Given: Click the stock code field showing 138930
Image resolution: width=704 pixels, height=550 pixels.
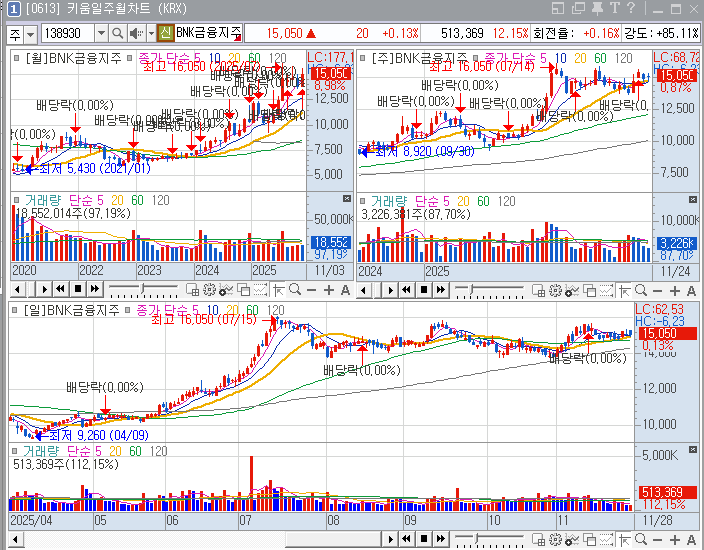Looking at the screenshot, I should tap(68, 33).
